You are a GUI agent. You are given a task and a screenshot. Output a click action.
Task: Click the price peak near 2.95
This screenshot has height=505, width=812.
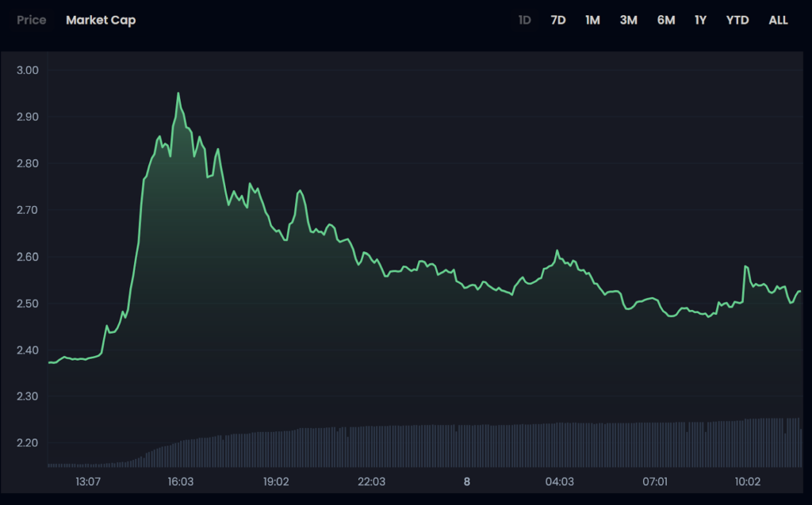point(178,94)
